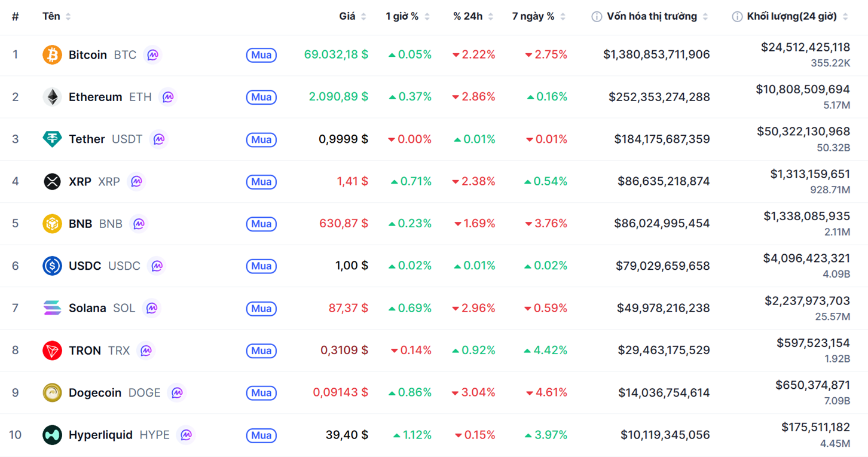Click the Solana coin logo icon
The width and height of the screenshot is (868, 457).
(x=52, y=308)
